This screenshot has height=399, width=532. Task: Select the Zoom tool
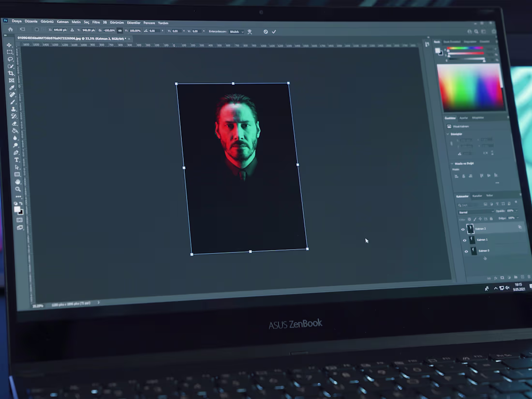click(18, 189)
